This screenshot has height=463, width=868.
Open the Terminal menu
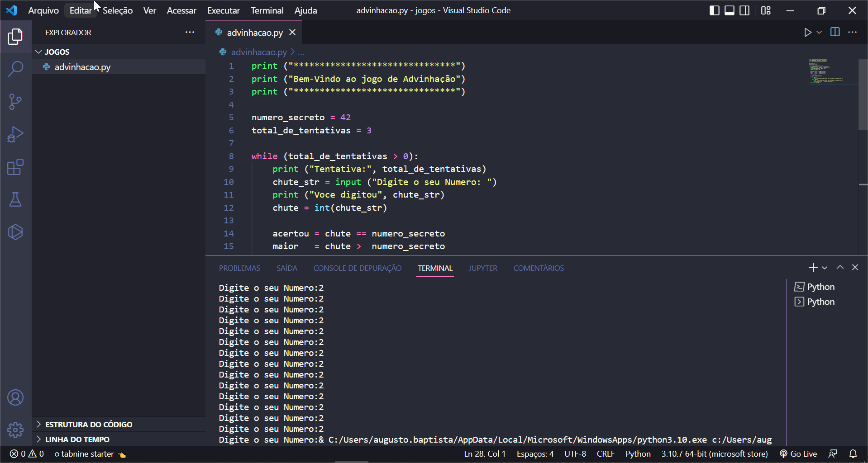[267, 10]
